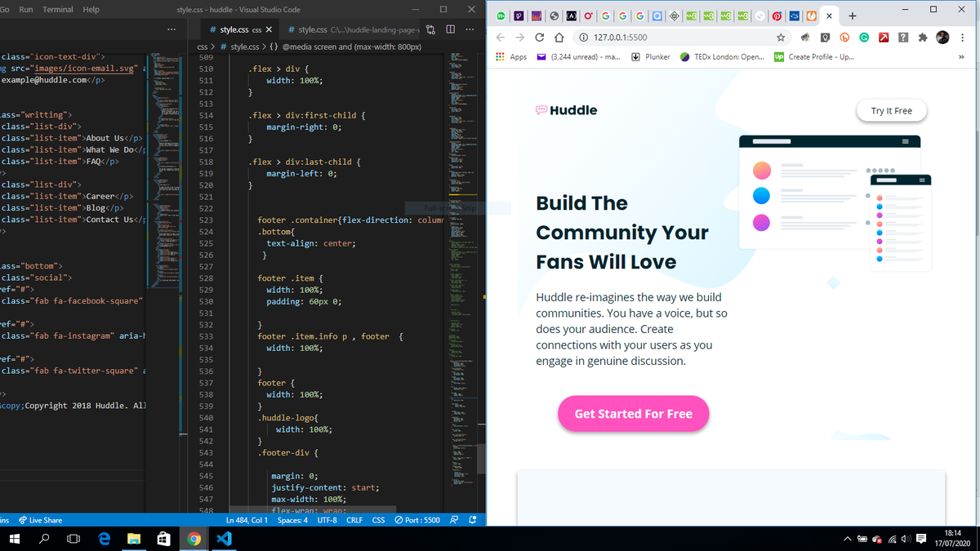Open Create Profile - Up bookmark
The width and height of the screenshot is (980, 551).
(813, 57)
